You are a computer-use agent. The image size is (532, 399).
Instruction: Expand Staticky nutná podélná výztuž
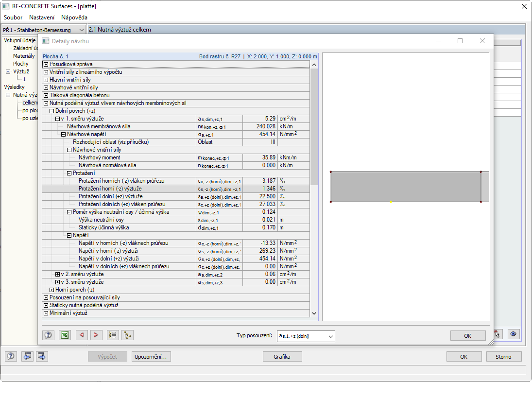click(46, 305)
